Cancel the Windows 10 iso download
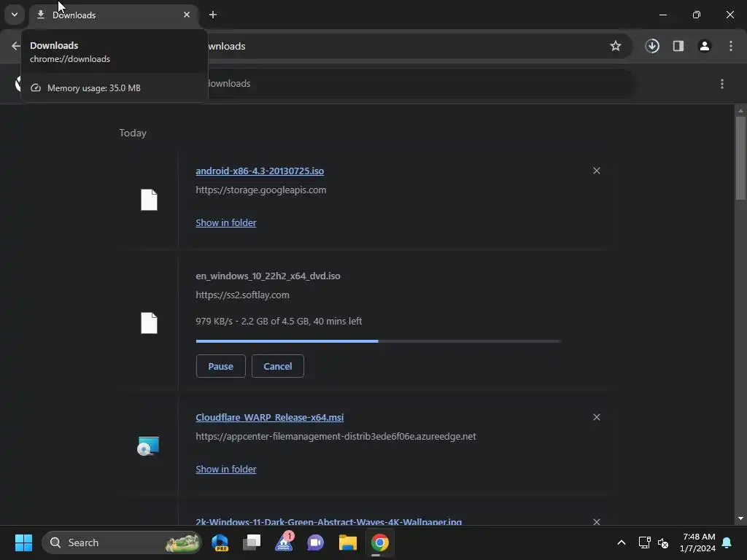This screenshot has height=560, width=747. (x=278, y=366)
